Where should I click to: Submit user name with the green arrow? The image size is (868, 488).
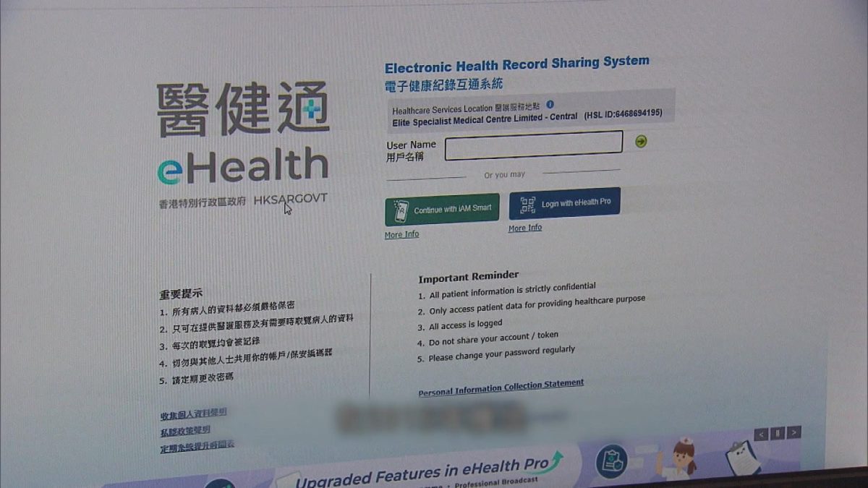641,141
